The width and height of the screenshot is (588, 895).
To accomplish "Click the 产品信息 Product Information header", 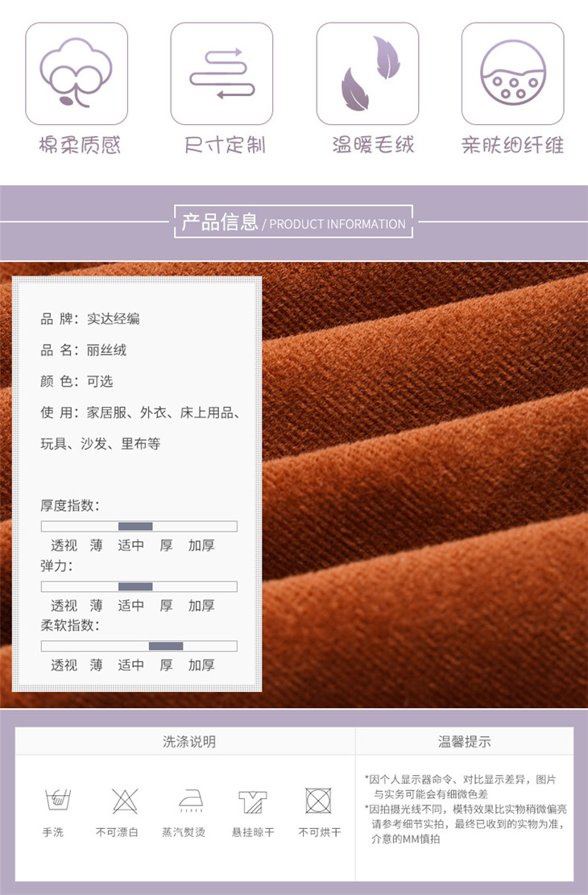I will click(294, 223).
